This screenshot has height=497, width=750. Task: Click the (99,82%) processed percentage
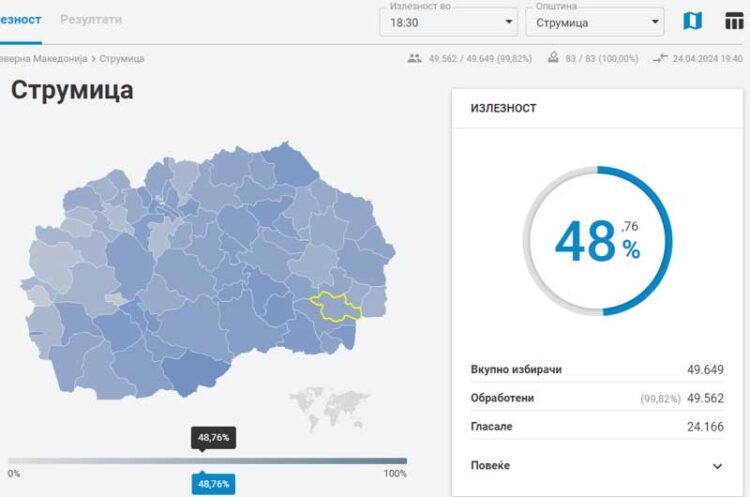[660, 398]
